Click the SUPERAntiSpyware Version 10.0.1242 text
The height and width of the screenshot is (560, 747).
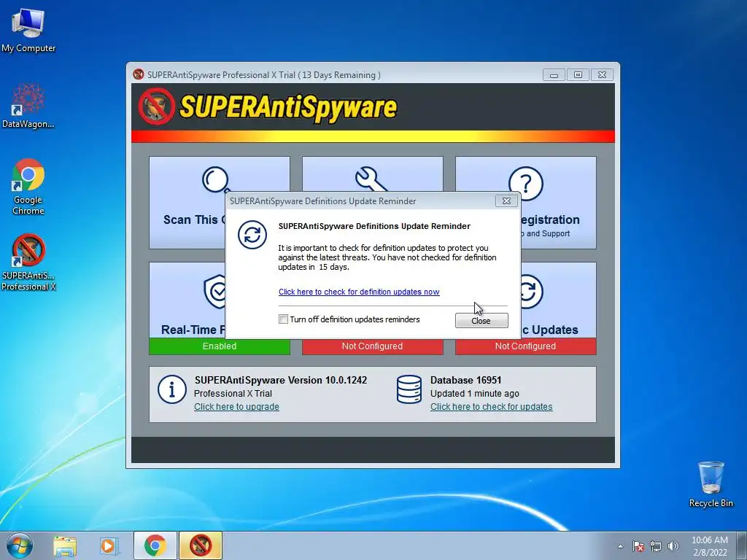click(x=281, y=380)
